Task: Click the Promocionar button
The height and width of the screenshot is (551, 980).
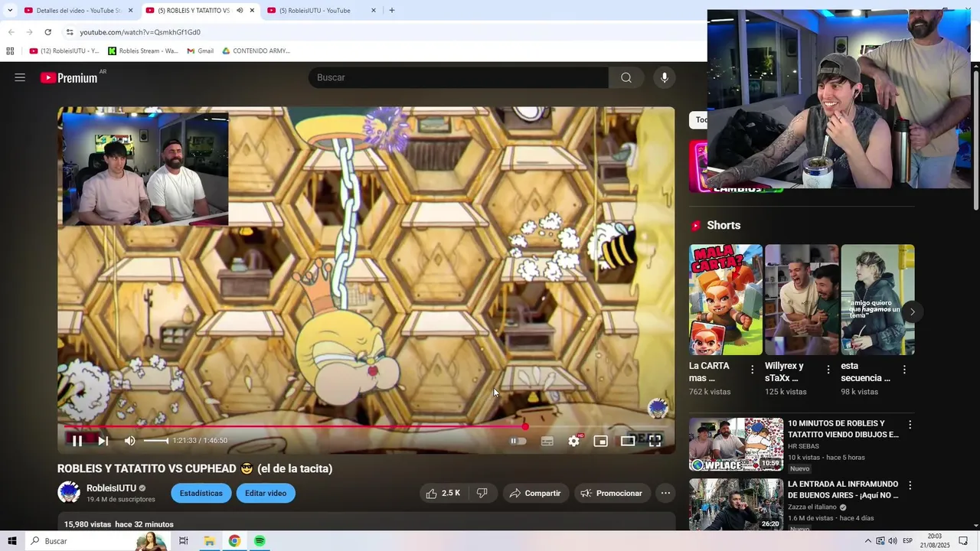Action: click(x=612, y=494)
